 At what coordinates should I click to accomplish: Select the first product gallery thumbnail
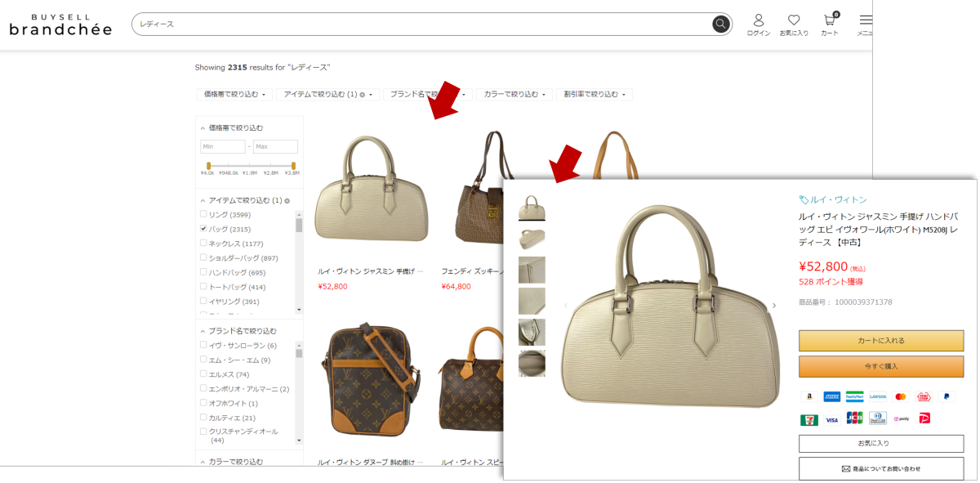pyautogui.click(x=532, y=208)
